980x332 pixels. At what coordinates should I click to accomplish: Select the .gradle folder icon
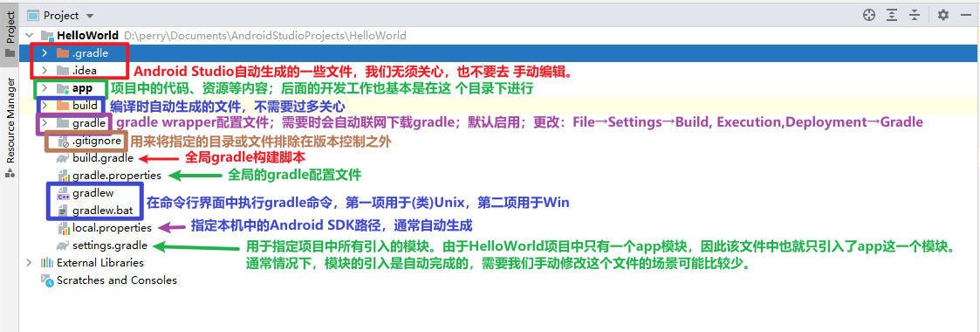pos(63,53)
